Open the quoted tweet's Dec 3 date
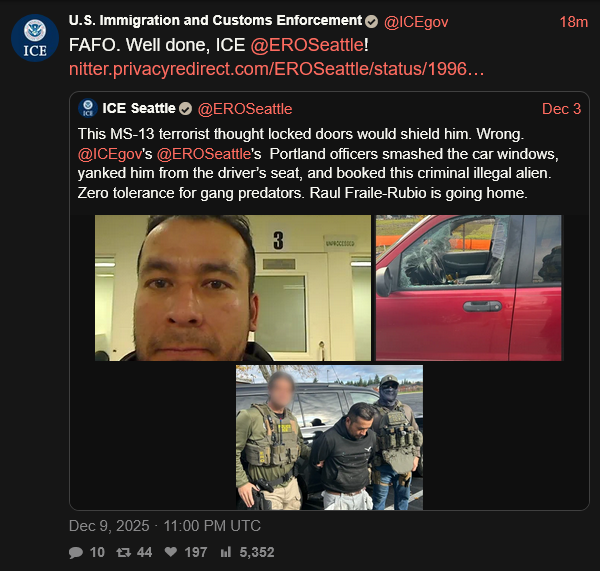 (x=561, y=109)
